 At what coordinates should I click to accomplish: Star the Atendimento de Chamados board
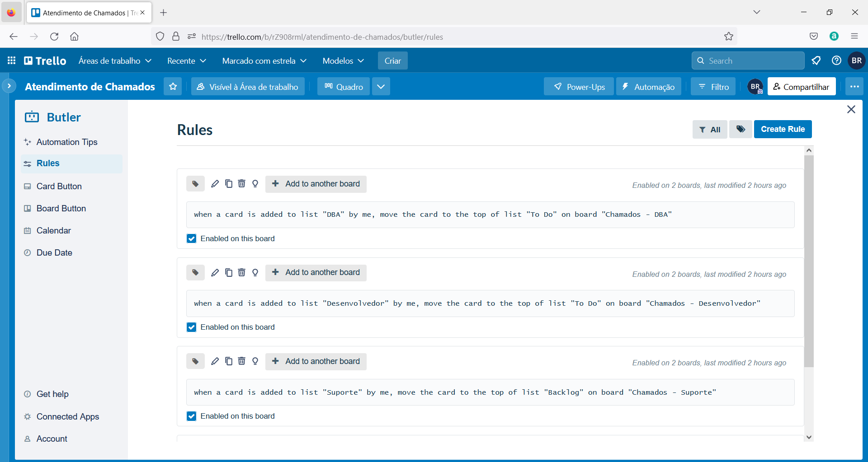coord(173,86)
